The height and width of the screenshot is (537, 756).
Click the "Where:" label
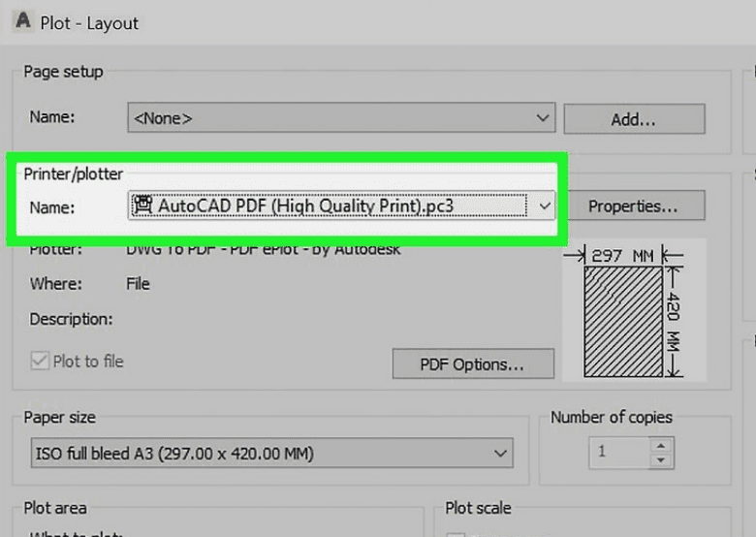coord(56,284)
